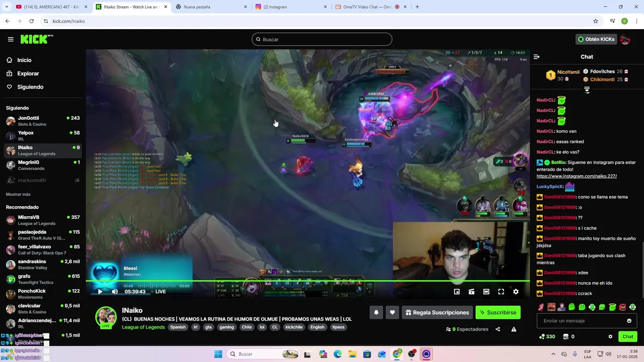Toggle notification bell for INaiko
Screen dimensions: 644x362
click(376, 312)
